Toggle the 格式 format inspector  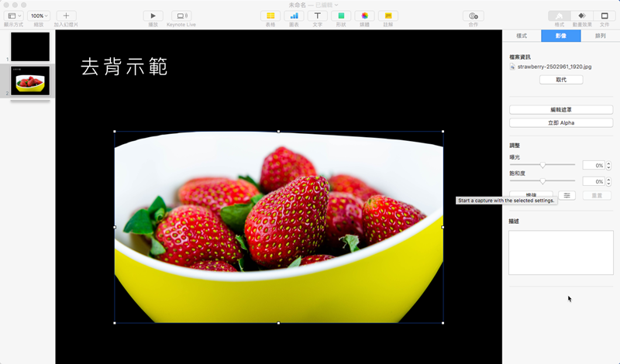pyautogui.click(x=559, y=15)
